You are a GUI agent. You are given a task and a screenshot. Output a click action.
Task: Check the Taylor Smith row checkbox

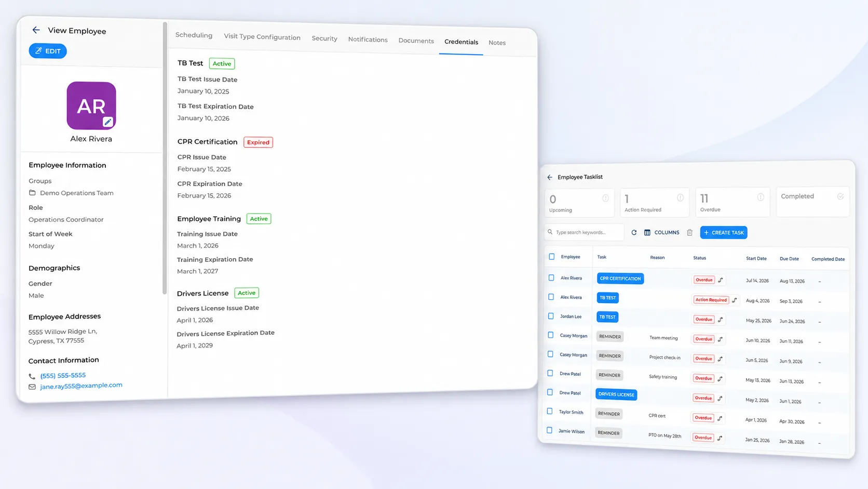point(550,412)
